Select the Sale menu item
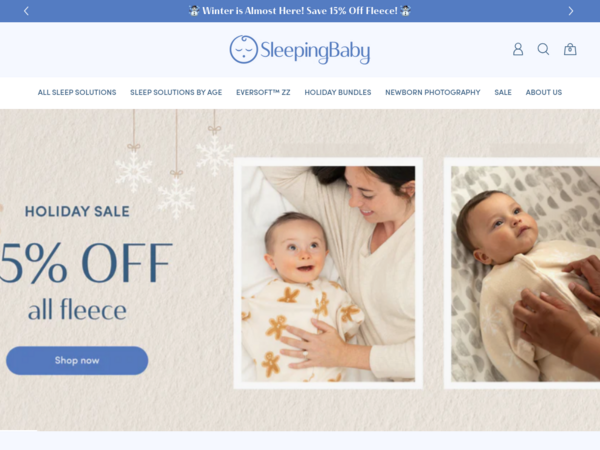This screenshot has width=600, height=450. coord(503,92)
